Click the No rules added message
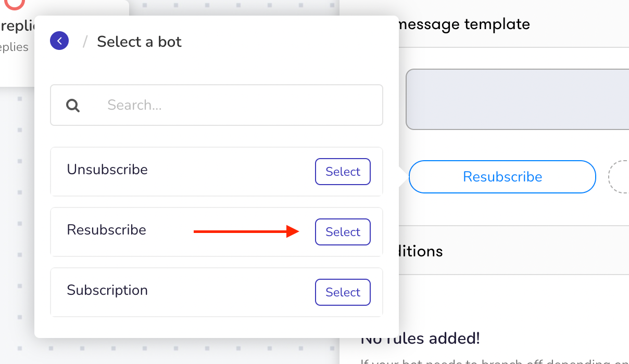The width and height of the screenshot is (629, 364). tap(420, 339)
